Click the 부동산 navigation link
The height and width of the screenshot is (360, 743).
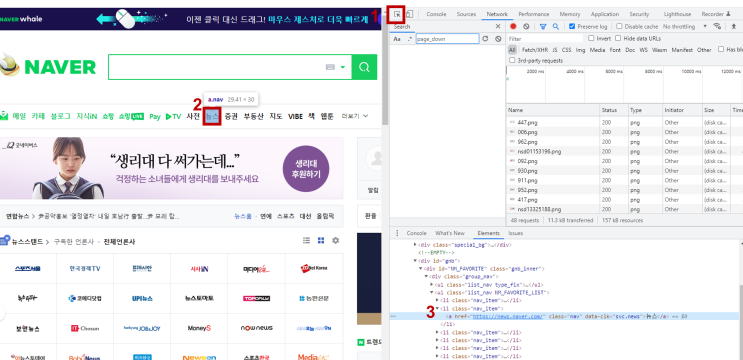tap(254, 116)
